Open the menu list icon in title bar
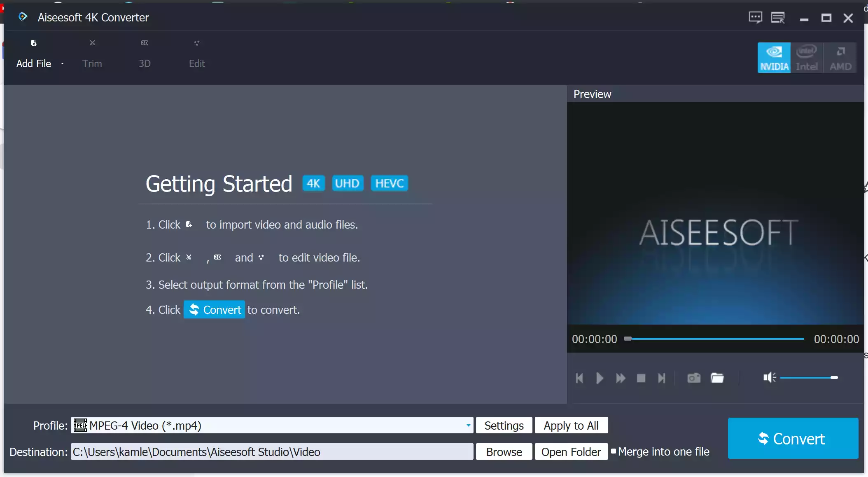Image resolution: width=868 pixels, height=477 pixels. click(x=778, y=18)
